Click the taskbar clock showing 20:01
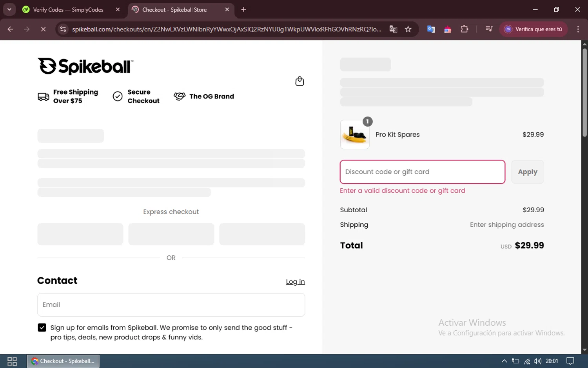Screen dimensions: 588x368 pyautogui.click(x=552, y=361)
